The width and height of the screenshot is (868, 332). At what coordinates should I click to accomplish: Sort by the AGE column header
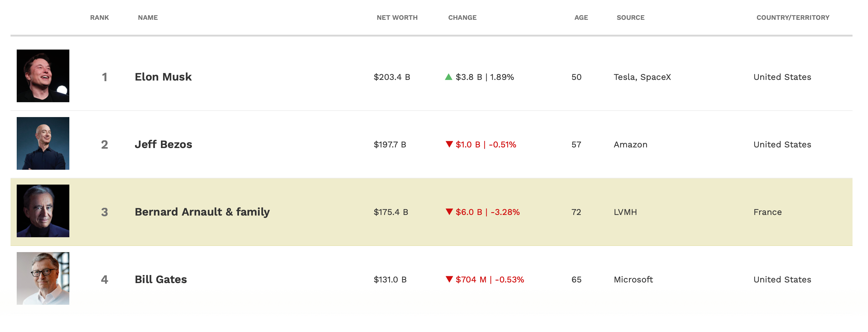tap(581, 18)
